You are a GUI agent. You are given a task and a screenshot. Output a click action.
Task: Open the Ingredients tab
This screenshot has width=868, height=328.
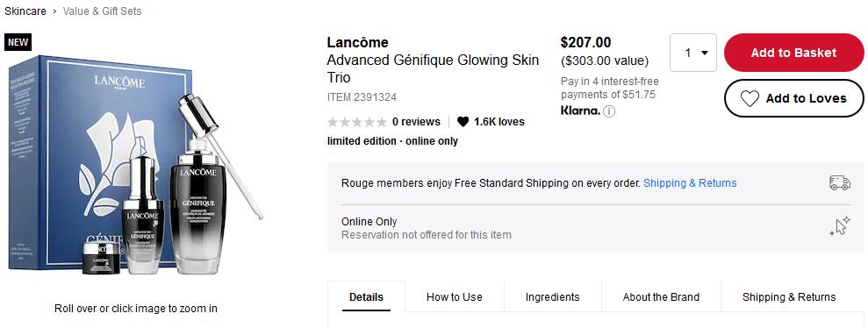coord(552,297)
